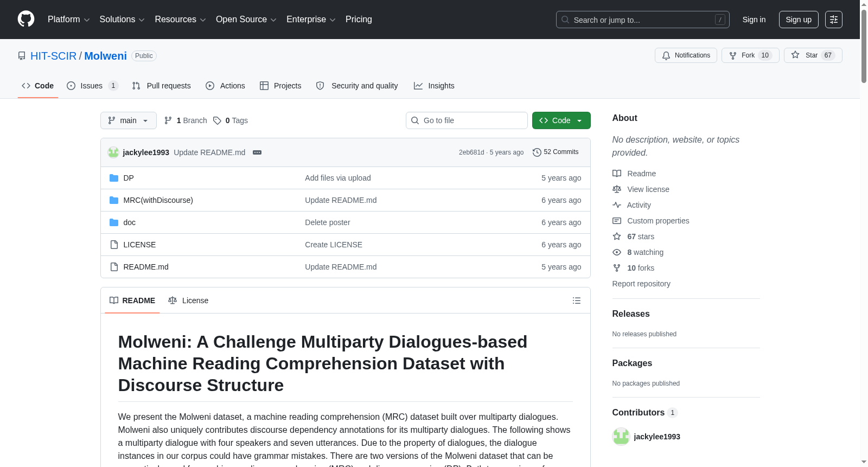The height and width of the screenshot is (467, 868).
Task: Expand the Solutions menu
Action: click(122, 20)
